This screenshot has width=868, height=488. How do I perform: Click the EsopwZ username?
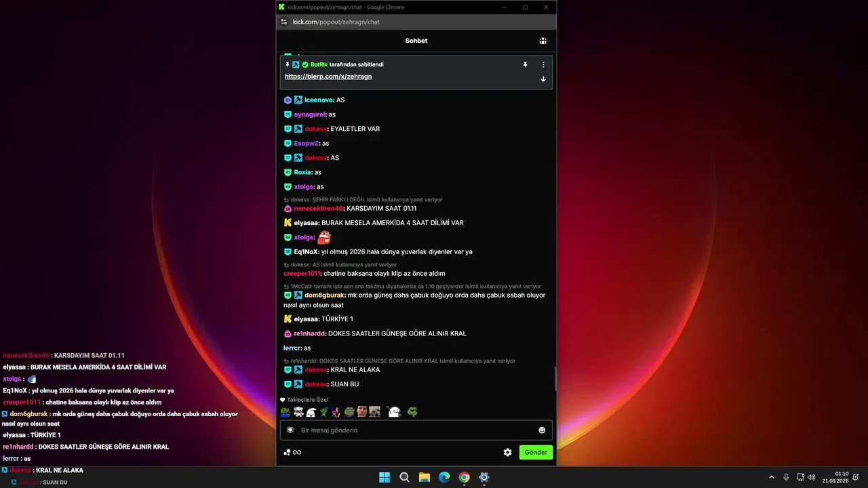306,143
